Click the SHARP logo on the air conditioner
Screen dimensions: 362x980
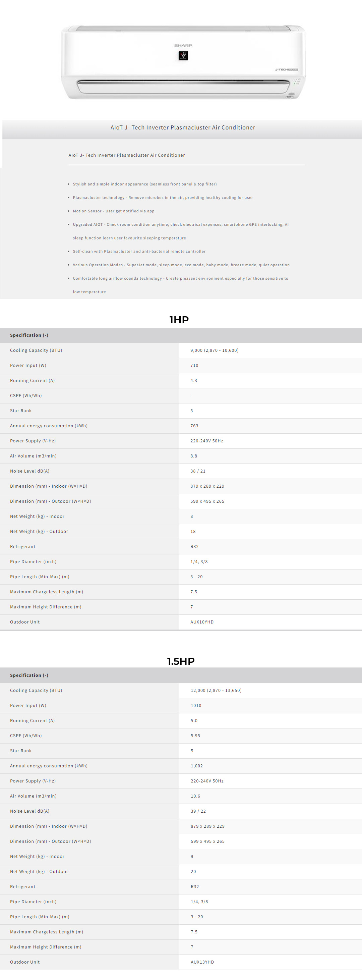(183, 45)
